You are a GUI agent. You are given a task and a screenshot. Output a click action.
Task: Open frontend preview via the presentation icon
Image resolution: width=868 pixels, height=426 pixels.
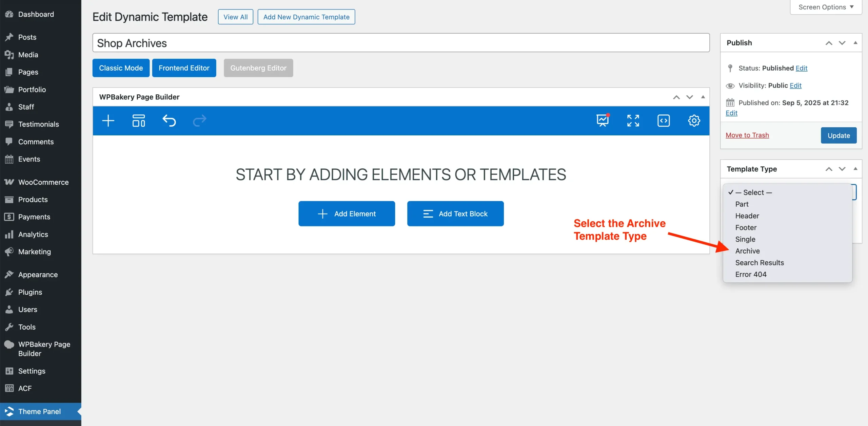click(x=603, y=120)
